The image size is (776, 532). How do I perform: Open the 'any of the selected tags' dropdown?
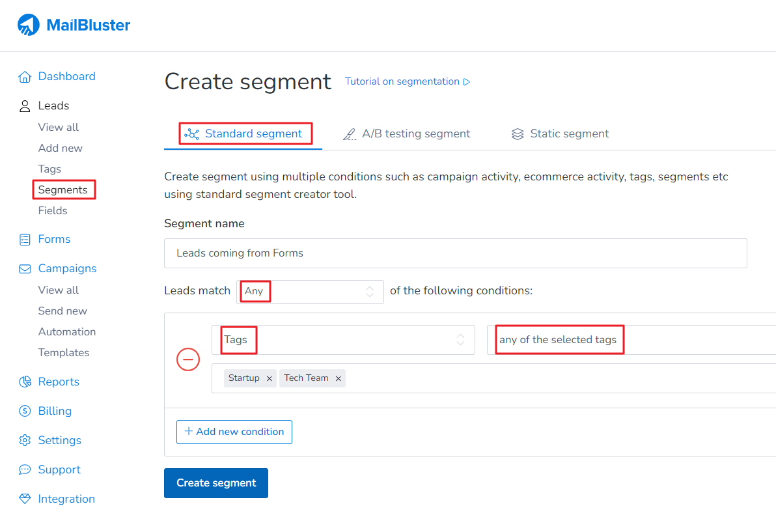click(630, 340)
